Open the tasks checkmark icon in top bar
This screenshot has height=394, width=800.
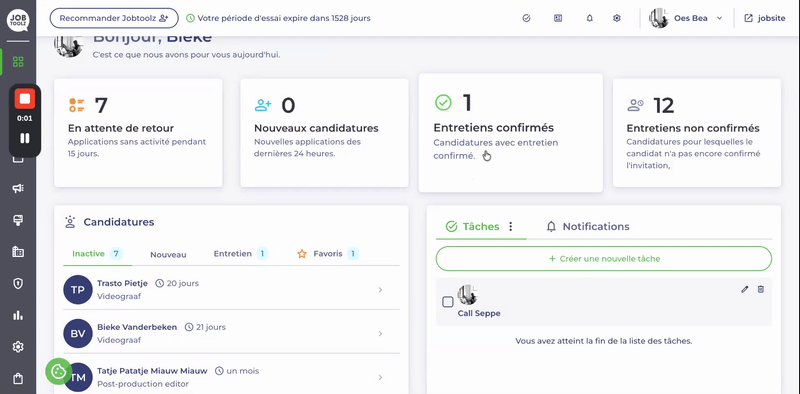point(527,18)
